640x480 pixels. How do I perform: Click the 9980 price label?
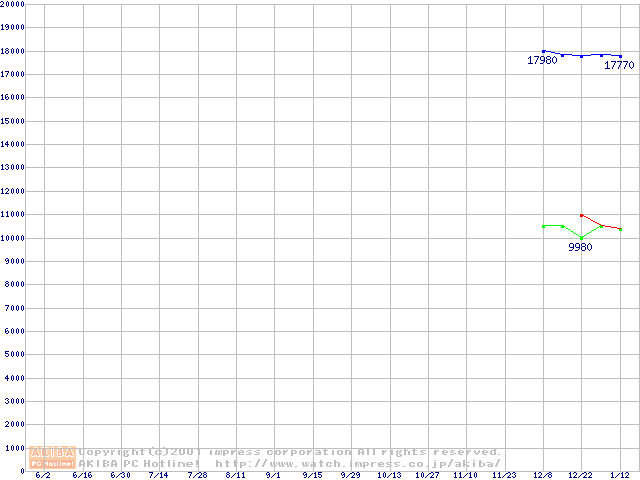[580, 247]
